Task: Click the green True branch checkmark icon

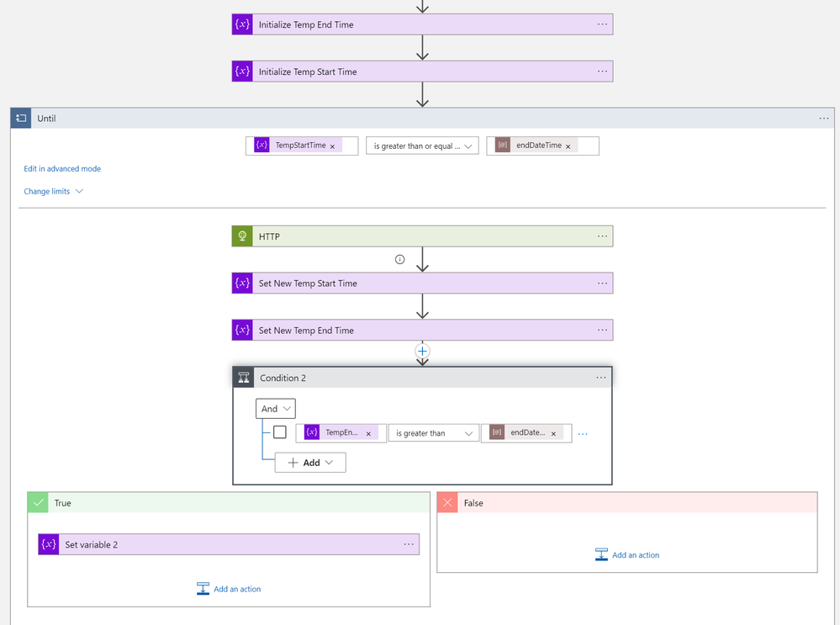Action: click(38, 503)
